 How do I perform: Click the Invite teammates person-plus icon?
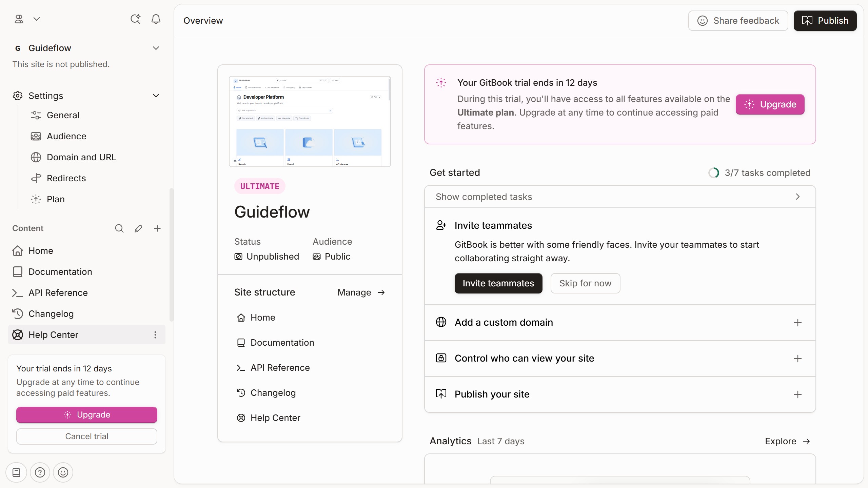pyautogui.click(x=441, y=225)
